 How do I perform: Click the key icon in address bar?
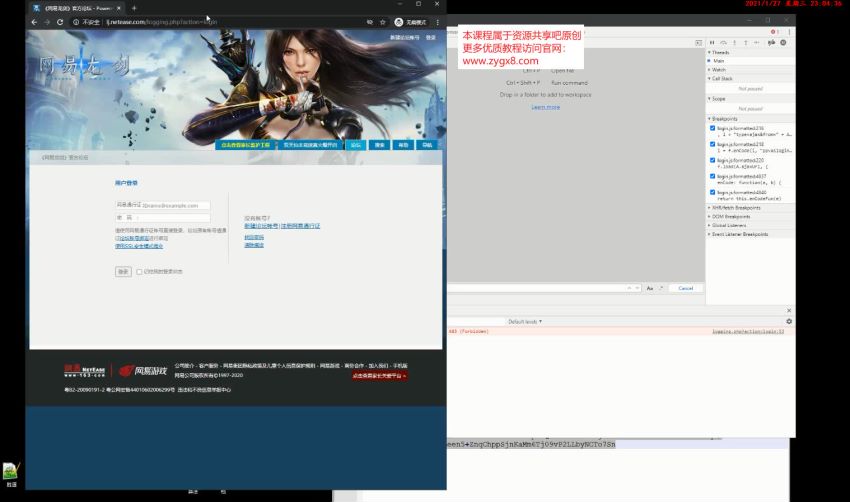[x=370, y=22]
